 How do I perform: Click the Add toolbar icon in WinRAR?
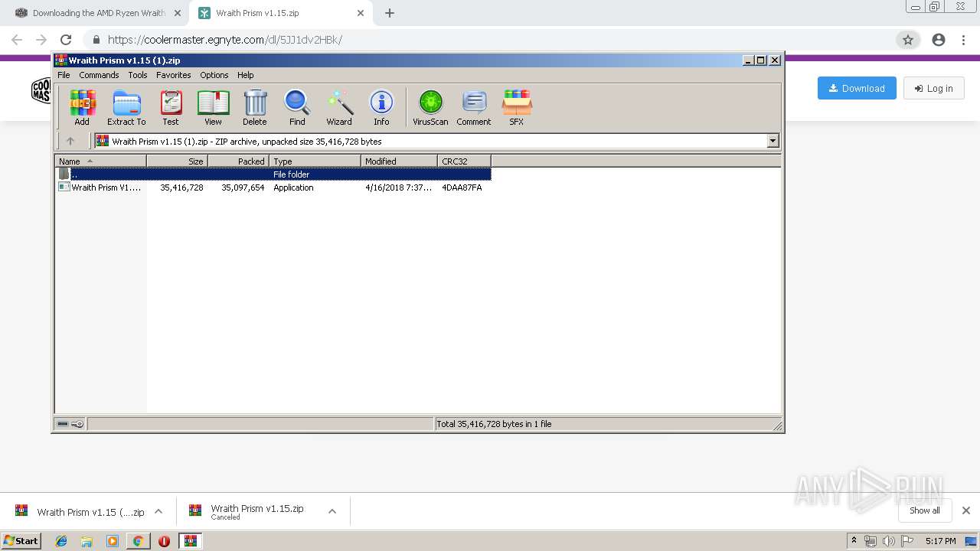click(x=82, y=107)
